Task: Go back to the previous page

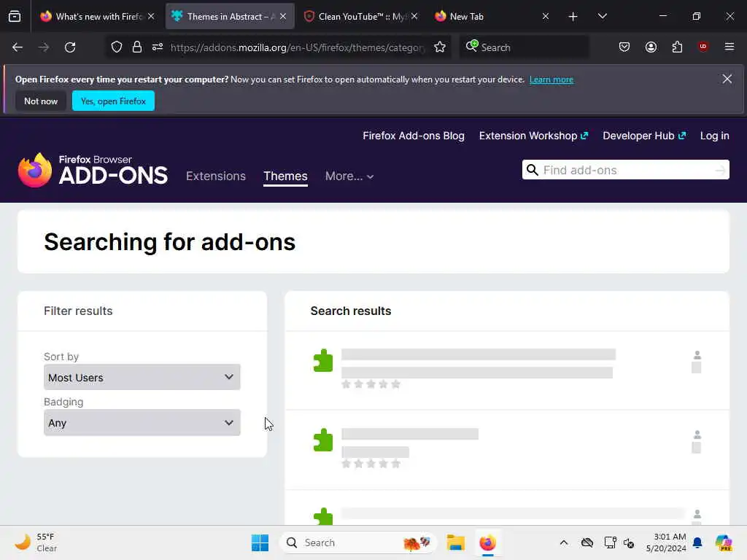Action: pyautogui.click(x=18, y=47)
